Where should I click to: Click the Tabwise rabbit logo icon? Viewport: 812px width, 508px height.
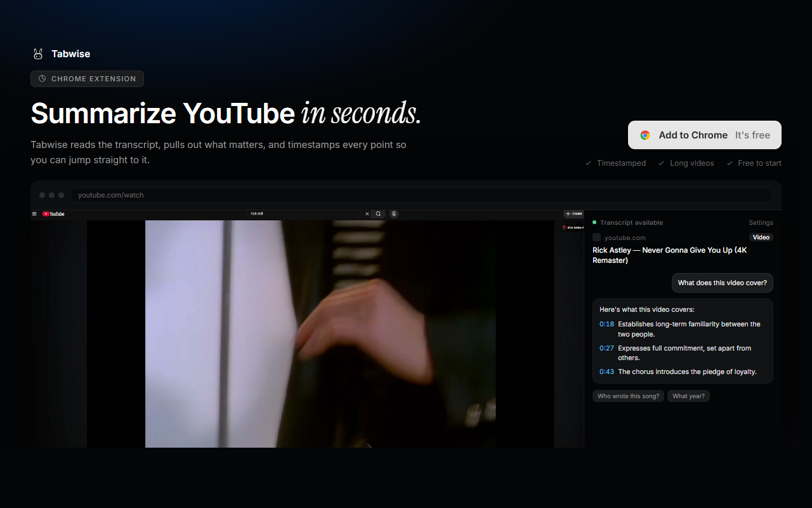point(38,54)
